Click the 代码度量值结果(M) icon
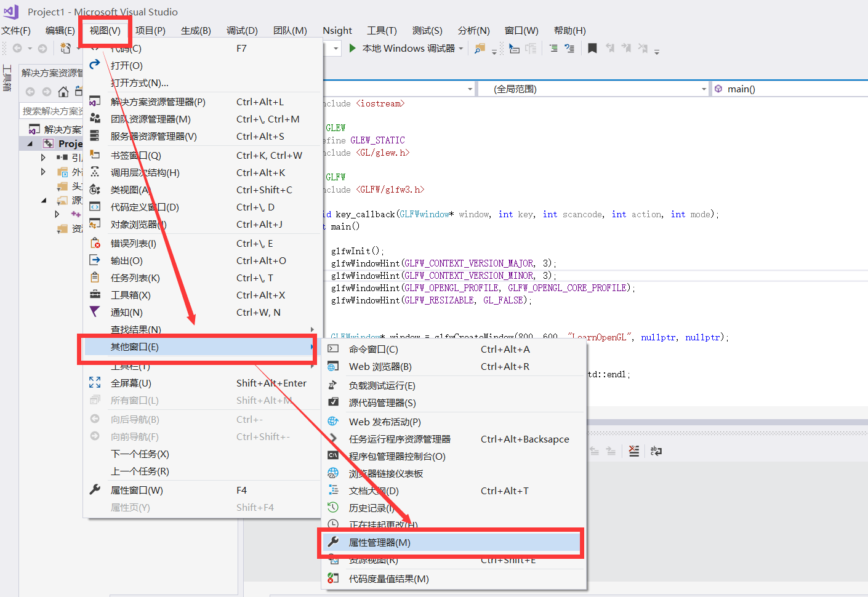Image resolution: width=868 pixels, height=597 pixels. 333,578
